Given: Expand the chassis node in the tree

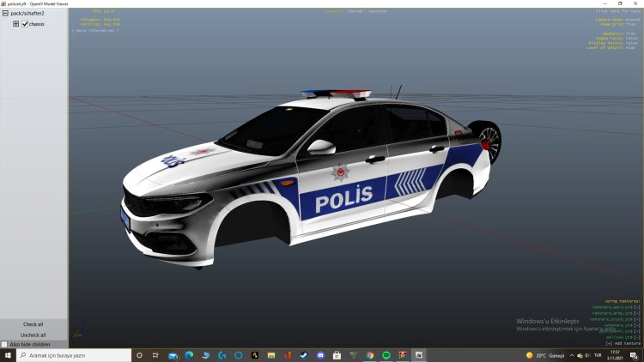Looking at the screenshot, I should [16, 24].
